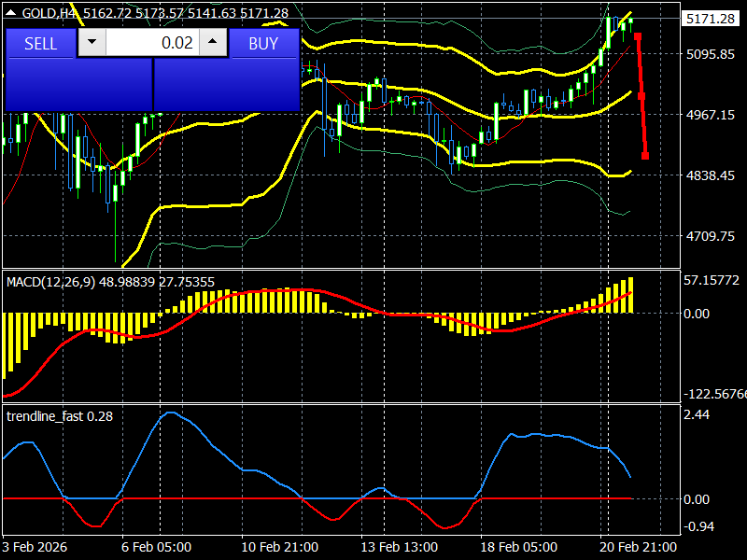Click time axis label 20 Feb 21:00

(638, 547)
